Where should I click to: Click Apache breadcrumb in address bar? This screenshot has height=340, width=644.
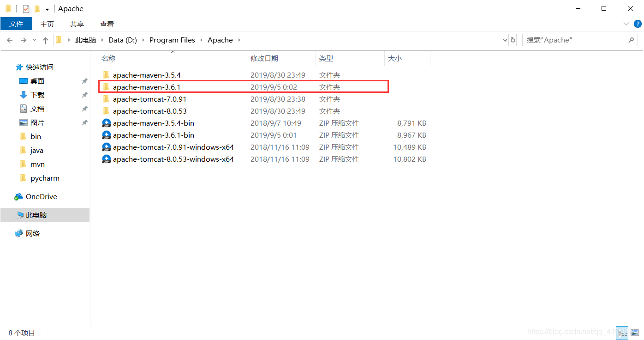pos(220,40)
